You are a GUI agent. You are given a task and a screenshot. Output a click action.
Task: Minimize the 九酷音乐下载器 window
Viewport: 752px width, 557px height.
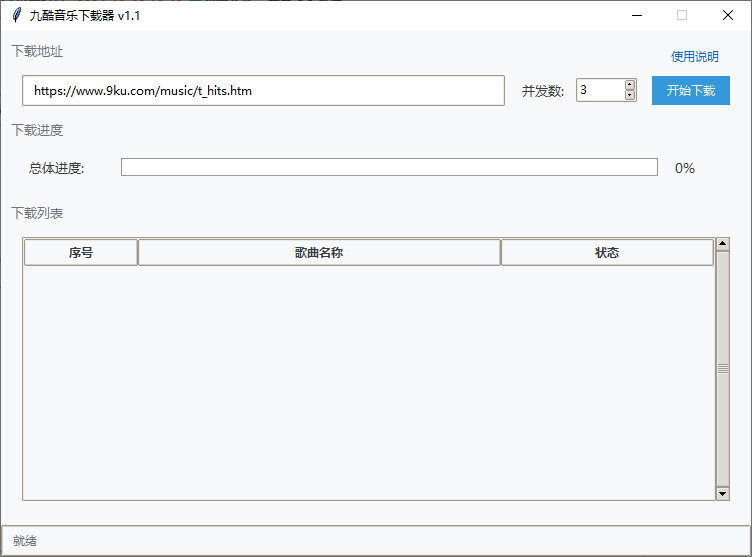point(637,15)
